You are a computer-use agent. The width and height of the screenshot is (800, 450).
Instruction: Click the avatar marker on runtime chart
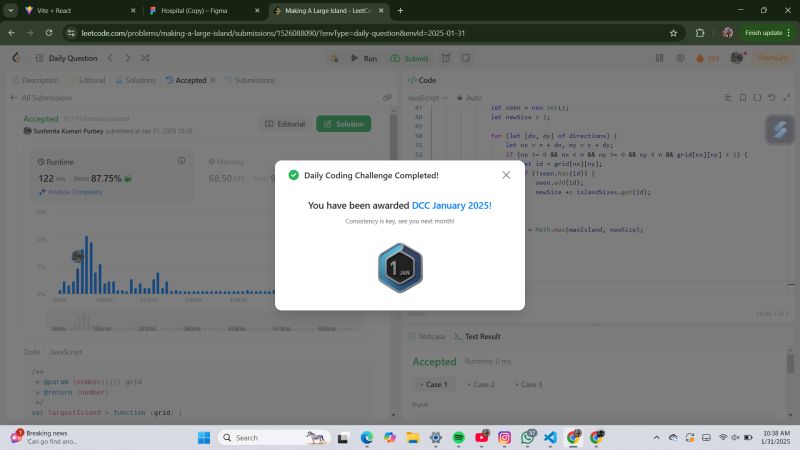[x=78, y=256]
